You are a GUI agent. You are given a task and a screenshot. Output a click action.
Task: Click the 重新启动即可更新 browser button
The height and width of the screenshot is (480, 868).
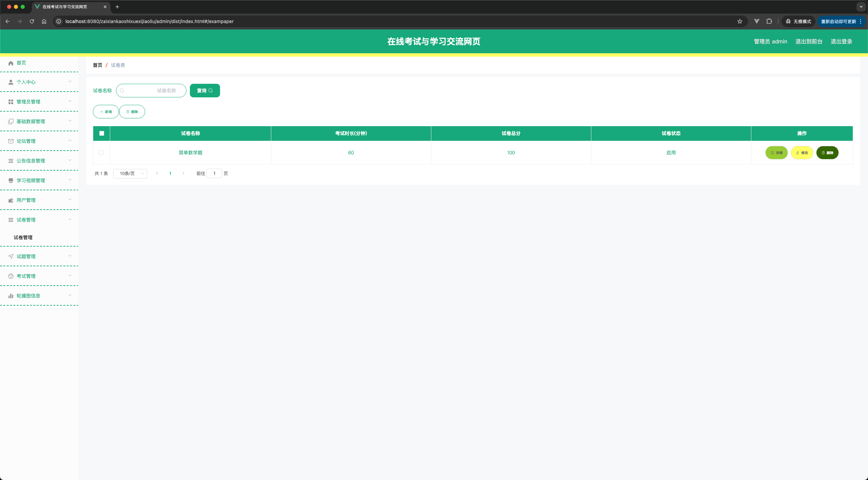[841, 21]
